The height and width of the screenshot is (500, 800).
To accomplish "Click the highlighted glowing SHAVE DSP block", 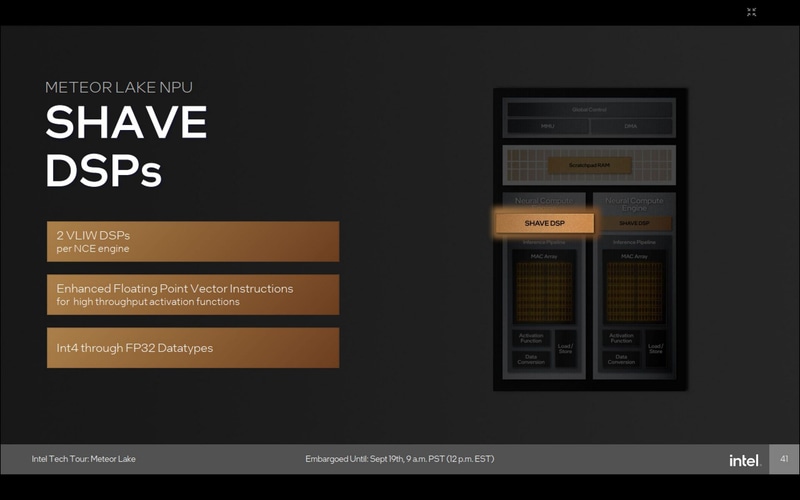I will [544, 223].
